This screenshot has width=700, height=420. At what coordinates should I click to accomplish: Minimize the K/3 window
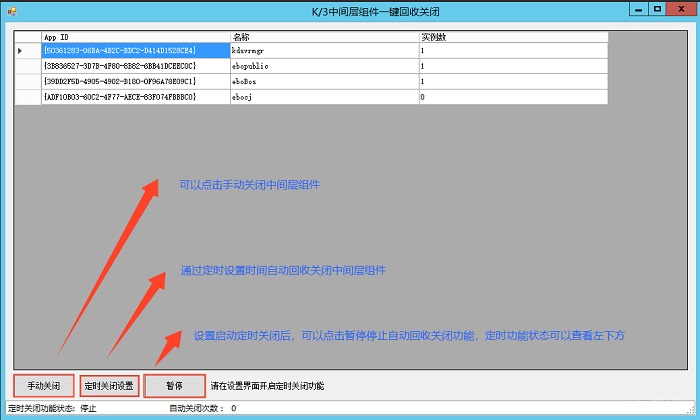pos(637,9)
